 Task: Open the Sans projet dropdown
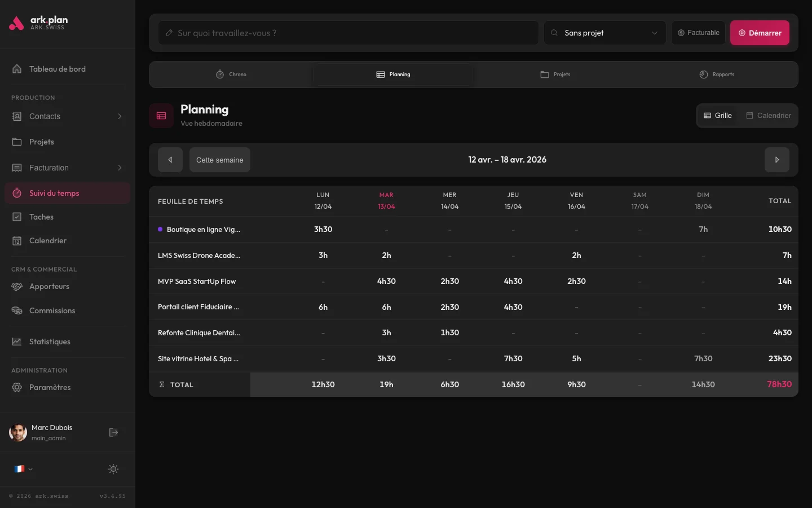coord(604,33)
